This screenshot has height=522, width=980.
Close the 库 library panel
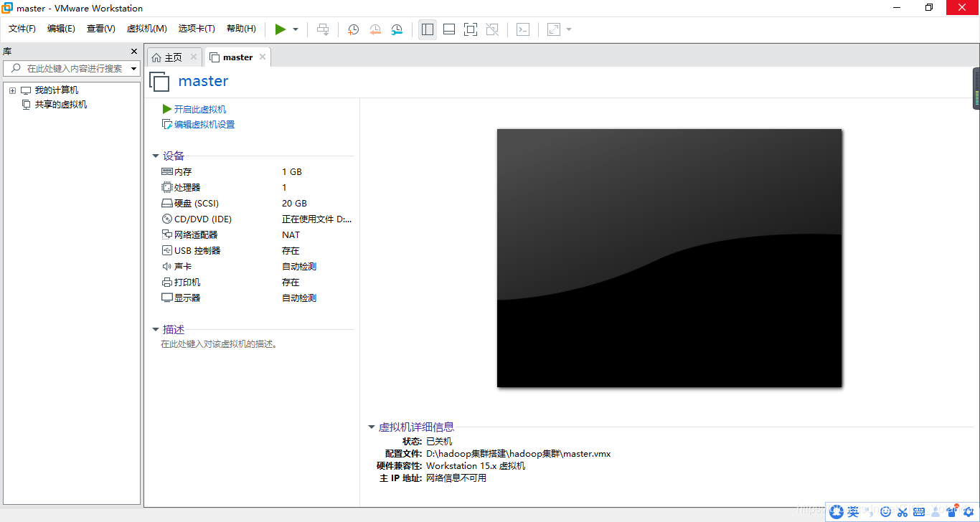pos(133,52)
